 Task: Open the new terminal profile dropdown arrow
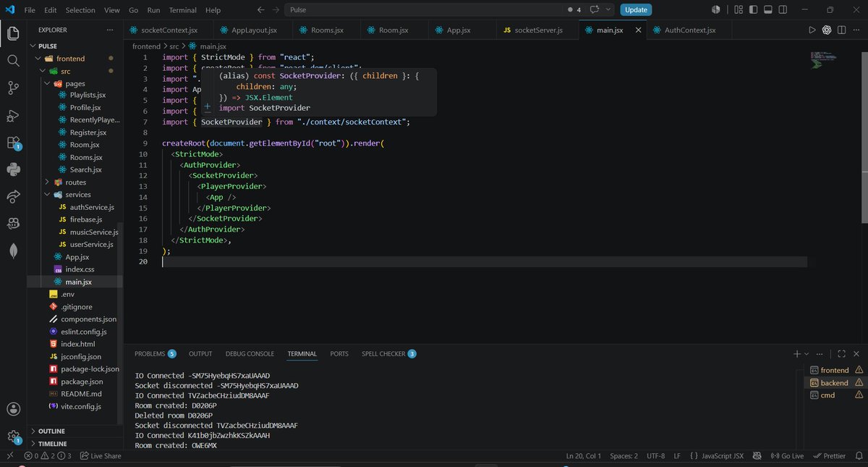[x=807, y=354]
